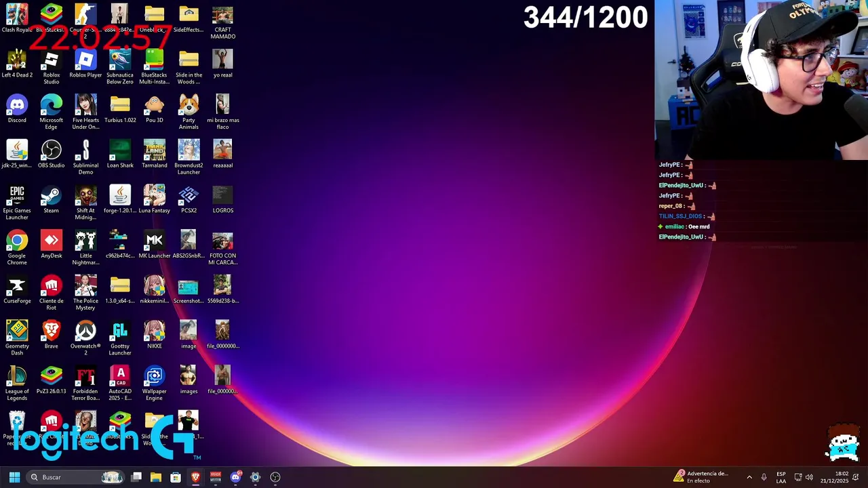This screenshot has height=488, width=868.
Task: Launch Little Nightmares desktop icon
Action: click(85, 248)
